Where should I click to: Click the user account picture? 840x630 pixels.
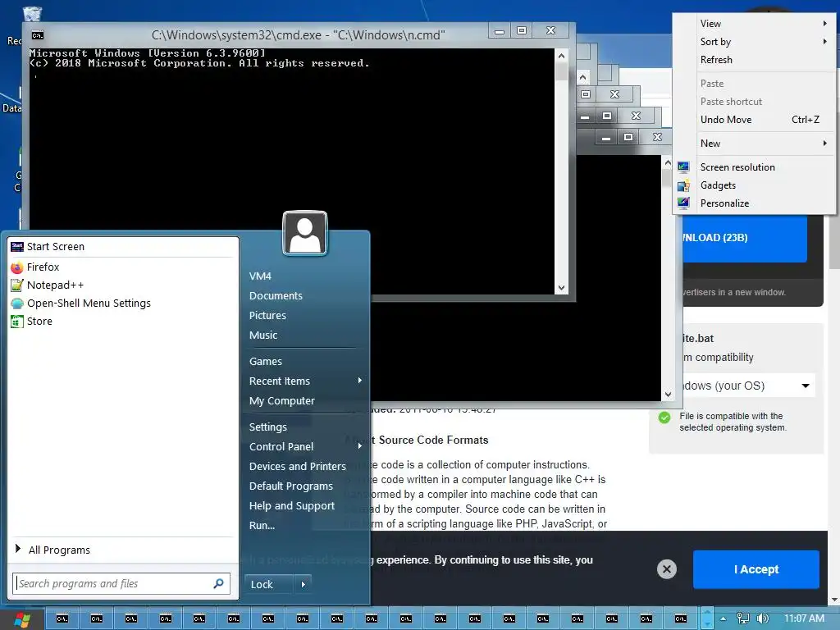point(305,233)
